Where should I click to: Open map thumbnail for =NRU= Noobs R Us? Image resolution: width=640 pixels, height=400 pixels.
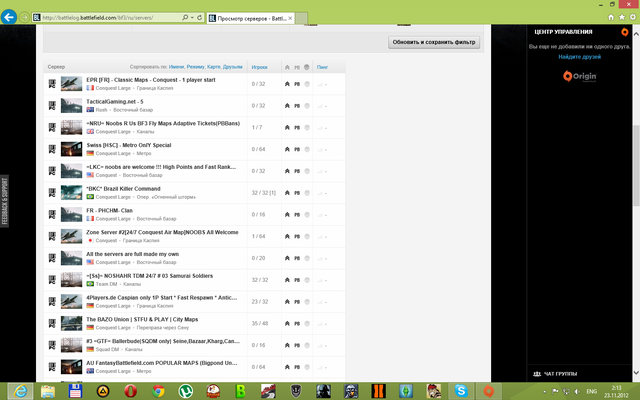tap(71, 127)
